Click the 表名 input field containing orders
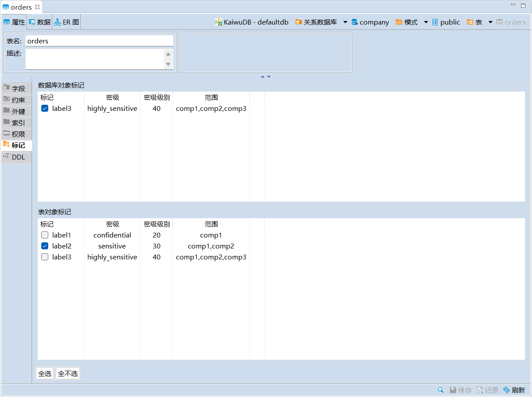 click(99, 41)
